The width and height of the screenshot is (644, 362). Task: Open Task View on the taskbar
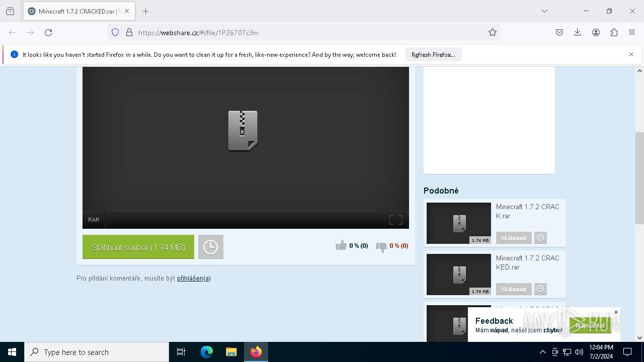coord(181,352)
